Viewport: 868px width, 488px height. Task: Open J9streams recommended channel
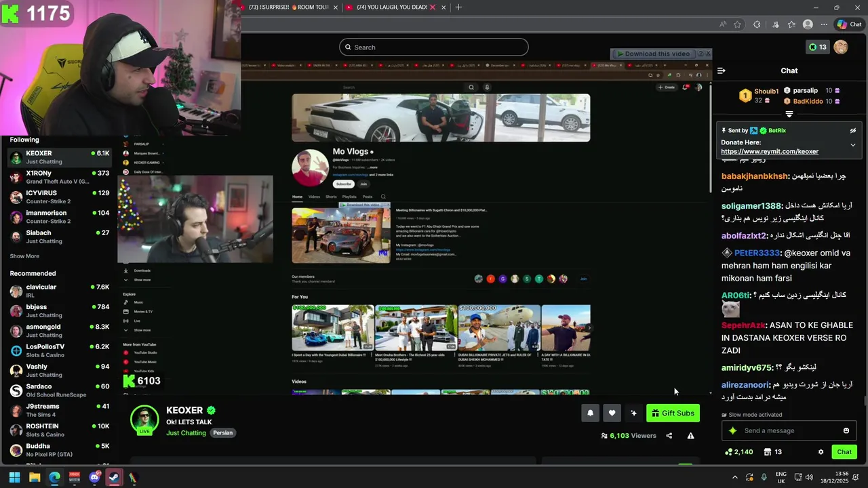point(60,410)
